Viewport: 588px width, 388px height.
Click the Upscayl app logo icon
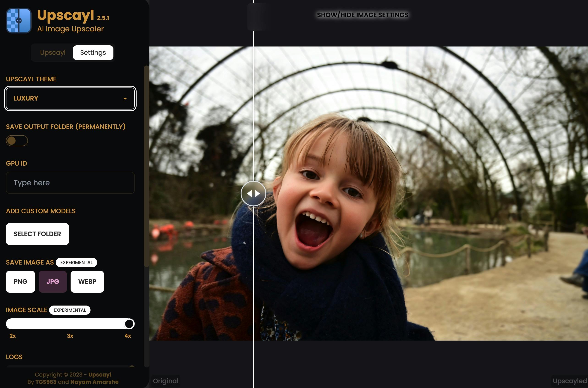(x=19, y=21)
